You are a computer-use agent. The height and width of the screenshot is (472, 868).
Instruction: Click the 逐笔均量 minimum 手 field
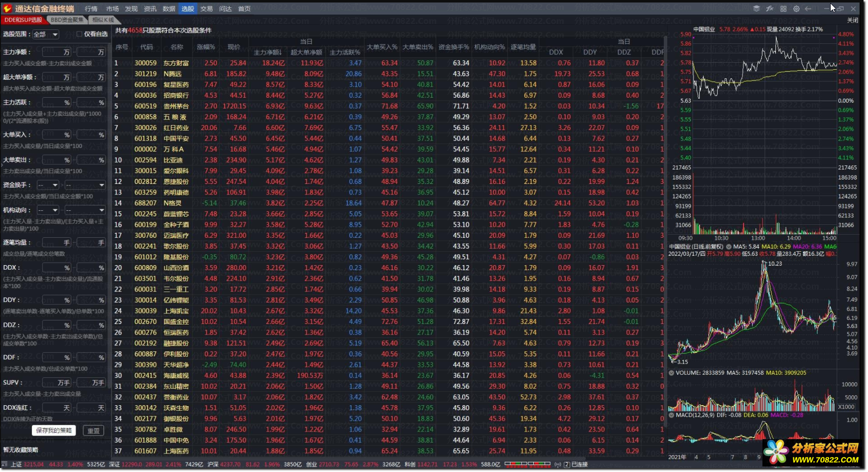click(x=57, y=243)
